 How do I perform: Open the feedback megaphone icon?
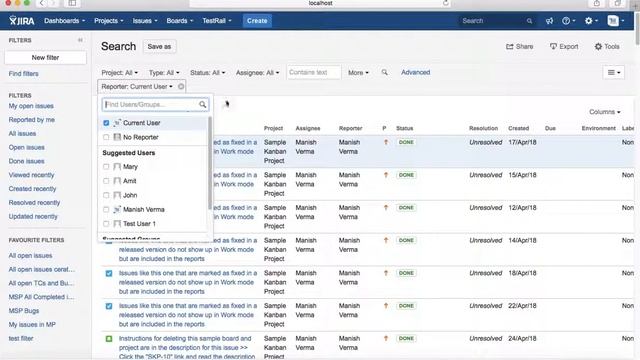tap(549, 21)
